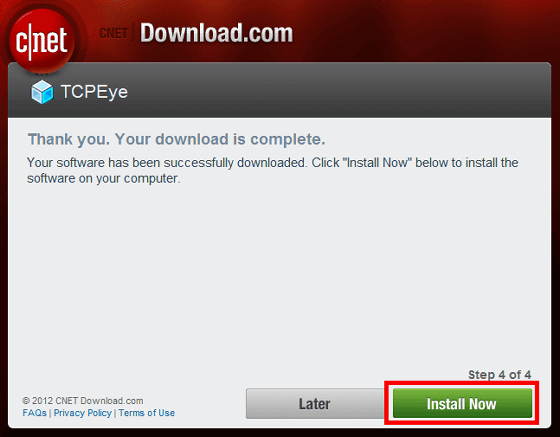Click the quoted "Install Now" phrase in the paragraph
This screenshot has width=560, height=437.
tap(377, 163)
